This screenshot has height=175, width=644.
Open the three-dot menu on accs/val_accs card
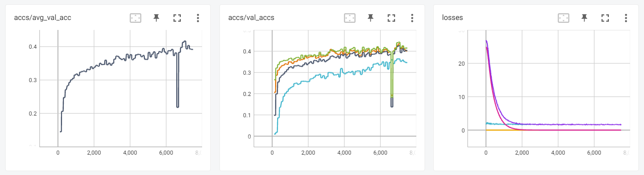click(412, 18)
